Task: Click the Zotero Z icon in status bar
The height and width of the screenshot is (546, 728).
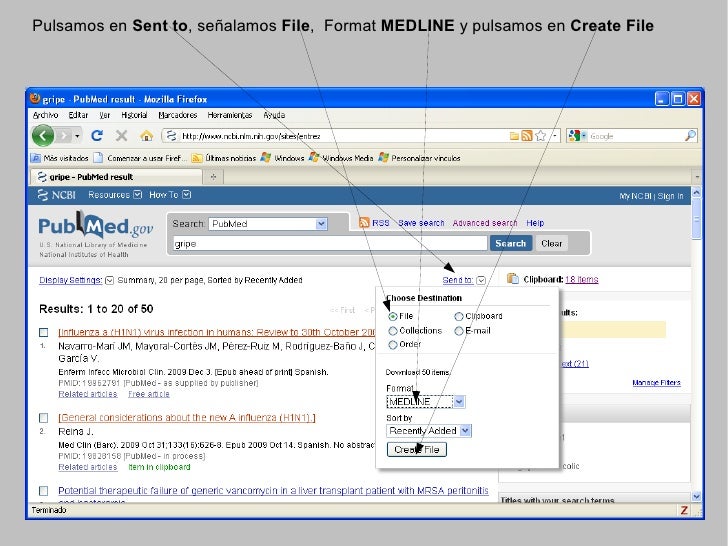Action: point(684,510)
